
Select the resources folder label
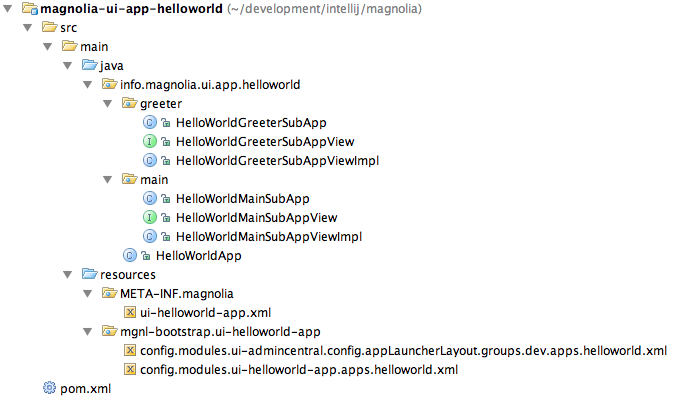(128, 275)
